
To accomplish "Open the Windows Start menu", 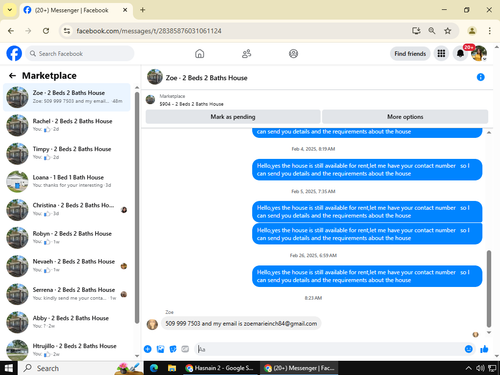I will (9, 368).
